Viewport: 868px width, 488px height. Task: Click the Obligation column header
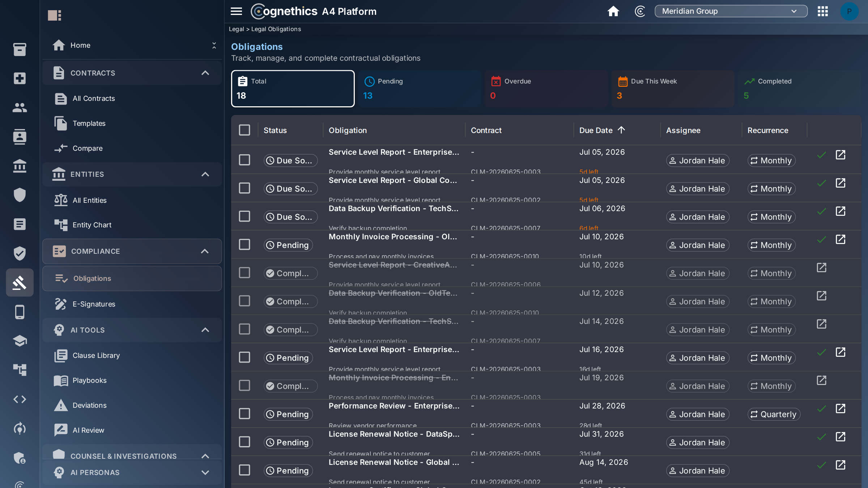(348, 130)
